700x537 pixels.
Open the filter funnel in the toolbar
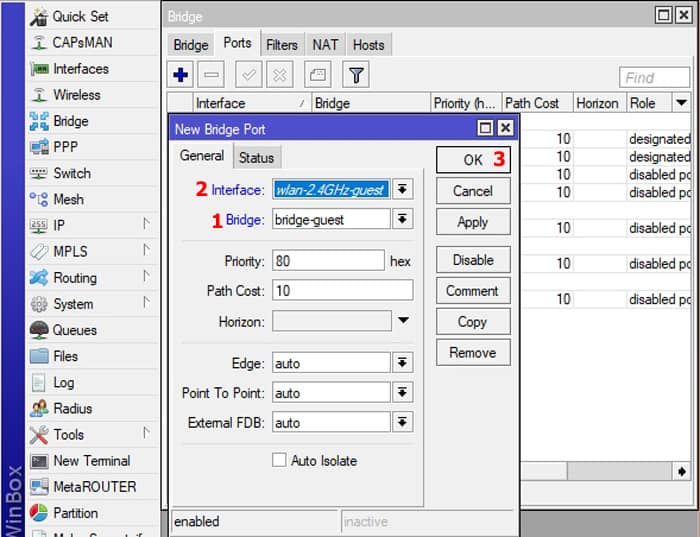click(x=356, y=75)
